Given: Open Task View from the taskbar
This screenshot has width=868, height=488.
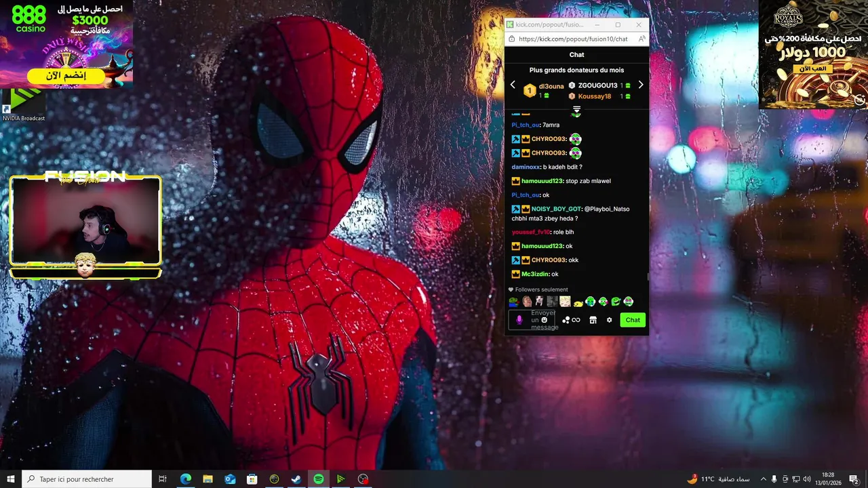Looking at the screenshot, I should [x=163, y=479].
